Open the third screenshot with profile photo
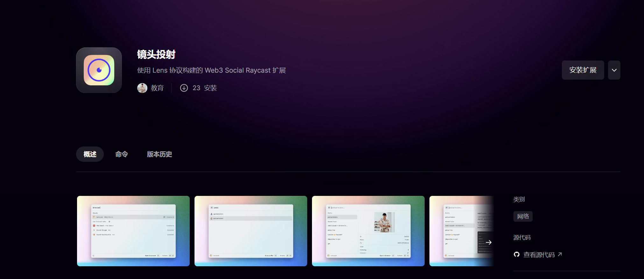 point(368,231)
